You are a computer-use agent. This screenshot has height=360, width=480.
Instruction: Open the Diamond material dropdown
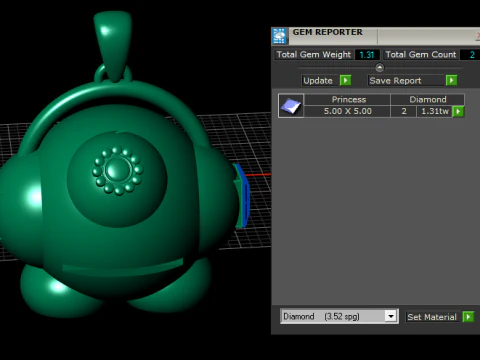(x=390, y=316)
